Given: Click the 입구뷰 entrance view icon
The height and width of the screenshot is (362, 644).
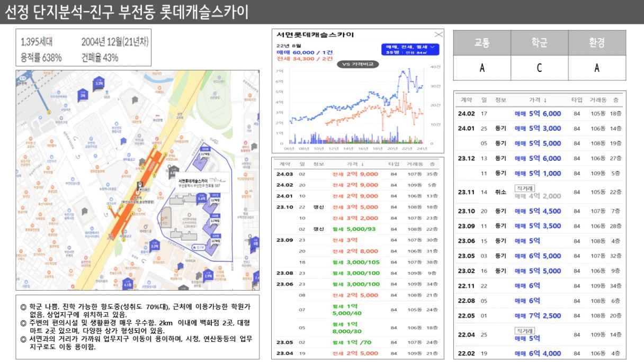Looking at the screenshot, I should tap(199, 247).
